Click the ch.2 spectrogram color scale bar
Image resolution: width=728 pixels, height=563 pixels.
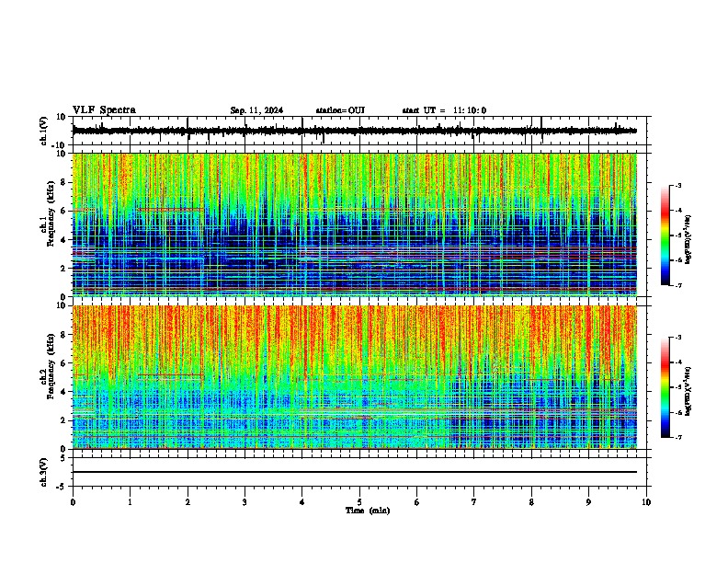point(665,387)
